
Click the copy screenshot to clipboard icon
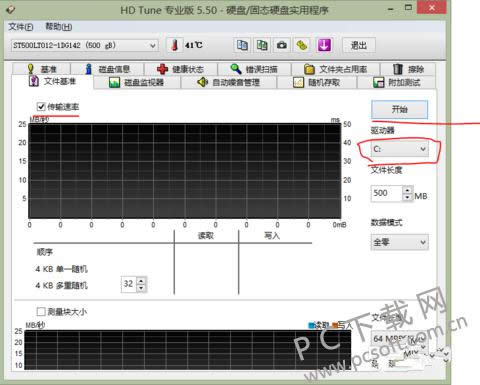pos(262,45)
